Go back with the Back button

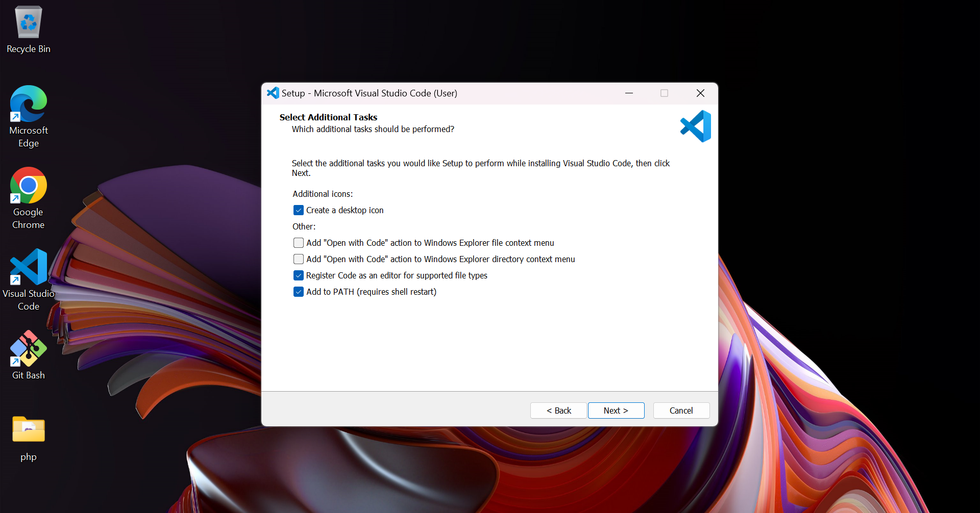[558, 411]
